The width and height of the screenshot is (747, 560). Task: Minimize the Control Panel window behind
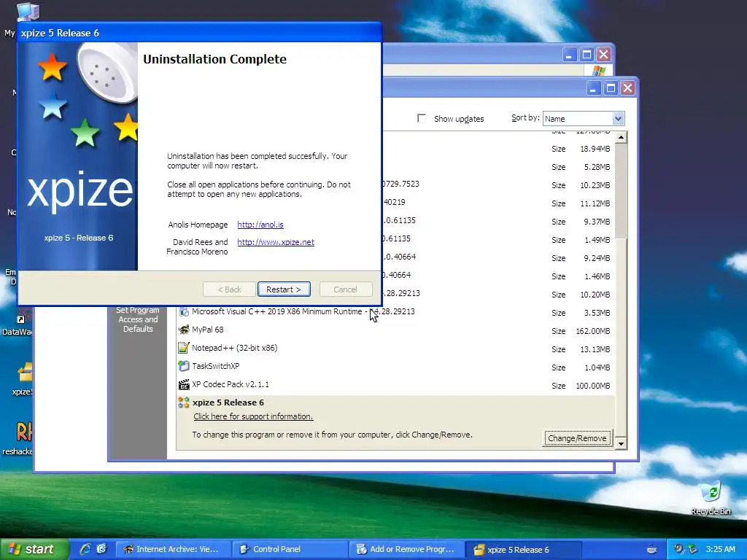(x=569, y=55)
